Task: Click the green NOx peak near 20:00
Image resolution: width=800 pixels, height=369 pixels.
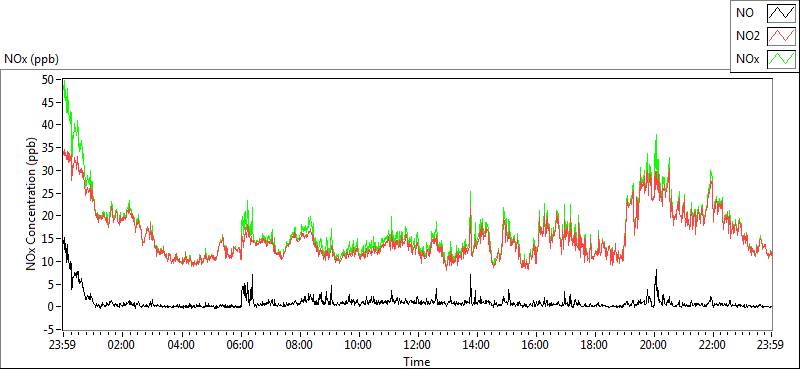Action: point(656,136)
